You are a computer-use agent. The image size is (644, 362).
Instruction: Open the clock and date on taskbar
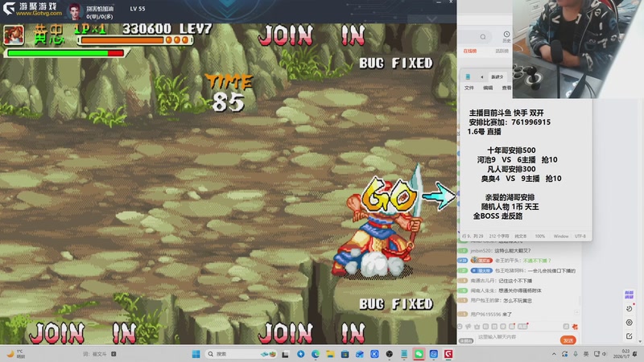(622, 354)
